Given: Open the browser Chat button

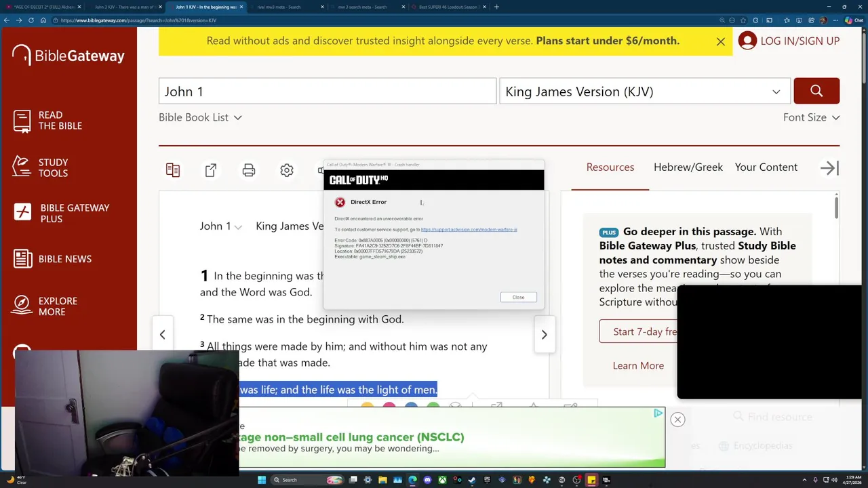Looking at the screenshot, I should pos(853,20).
